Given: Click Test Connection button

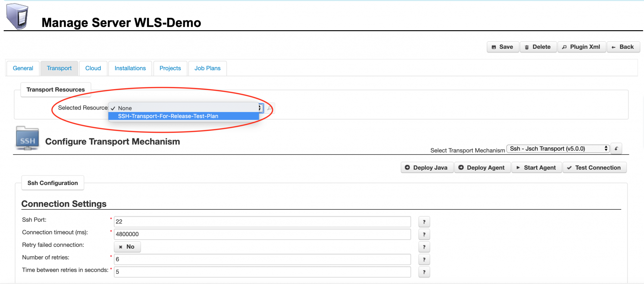Looking at the screenshot, I should [595, 168].
